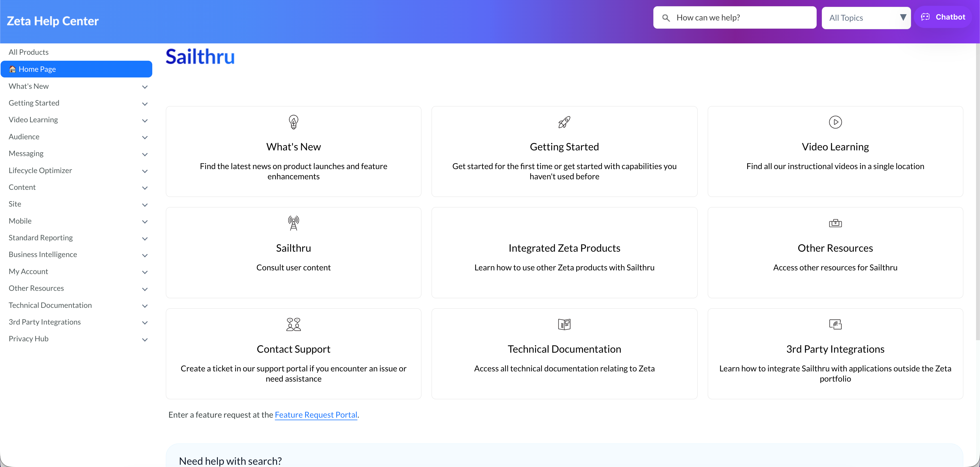Open the What's New card title
Screen dimensions: 980x467
pos(293,147)
